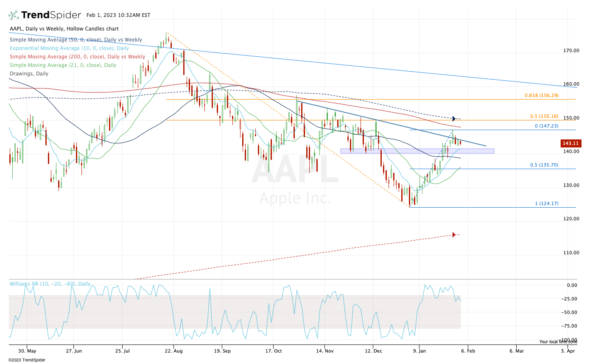
Task: Click the 0.5 (135.70) Fibonacci label
Action: coord(545,165)
